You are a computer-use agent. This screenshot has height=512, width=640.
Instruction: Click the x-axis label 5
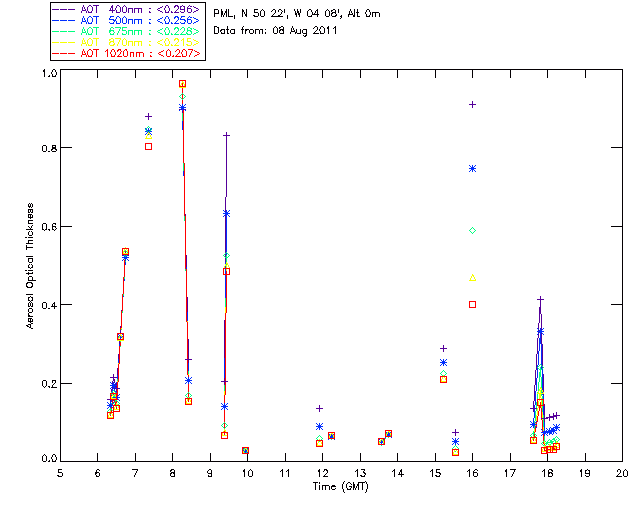(60, 473)
